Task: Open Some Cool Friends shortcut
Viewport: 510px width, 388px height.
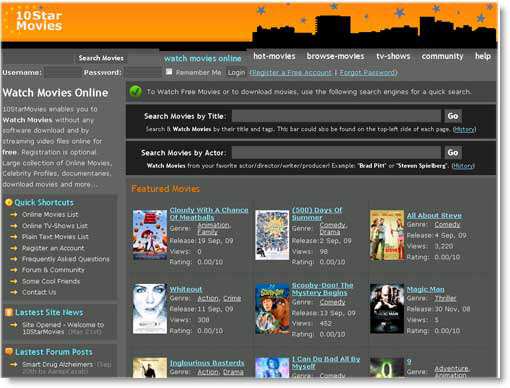Action: [x=51, y=281]
